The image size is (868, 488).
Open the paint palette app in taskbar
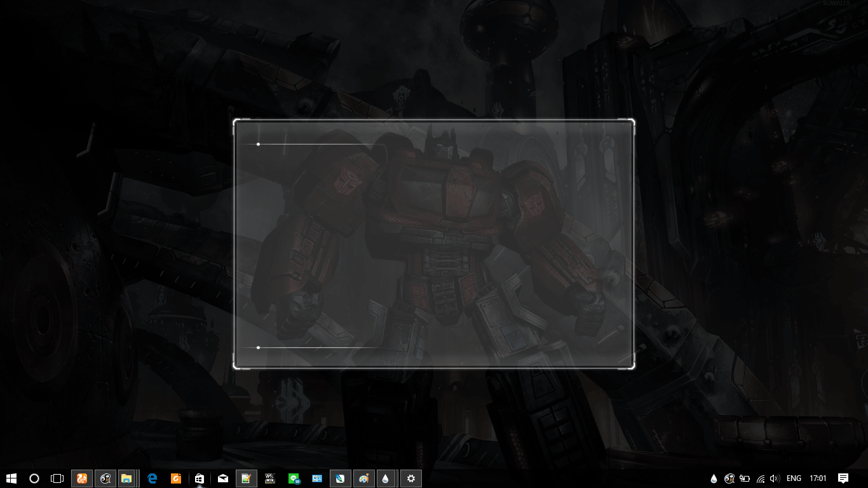coord(364,478)
